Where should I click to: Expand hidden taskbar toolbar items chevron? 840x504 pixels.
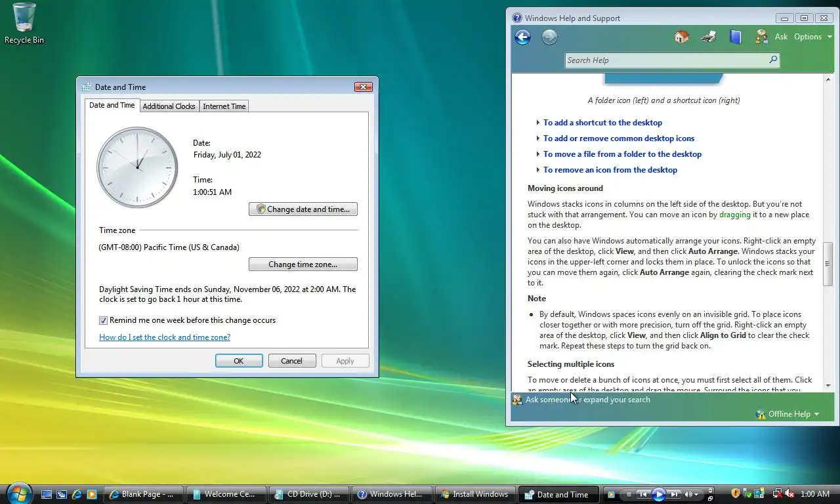[710, 490]
